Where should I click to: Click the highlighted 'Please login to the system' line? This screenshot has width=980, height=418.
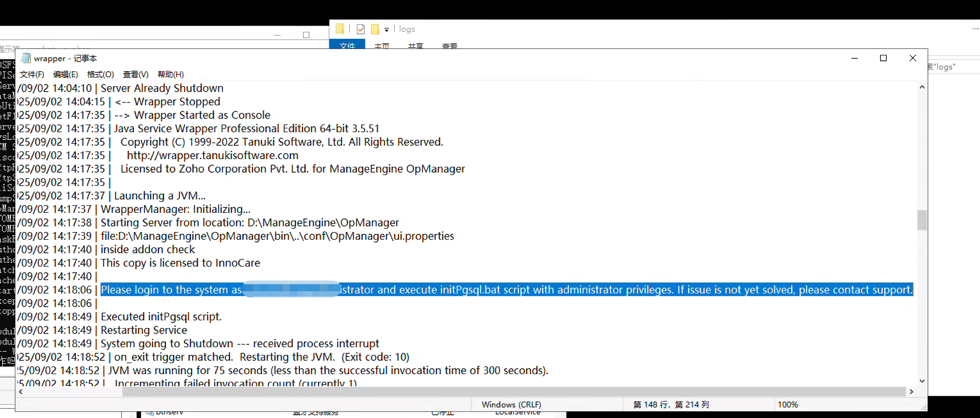coord(506,290)
